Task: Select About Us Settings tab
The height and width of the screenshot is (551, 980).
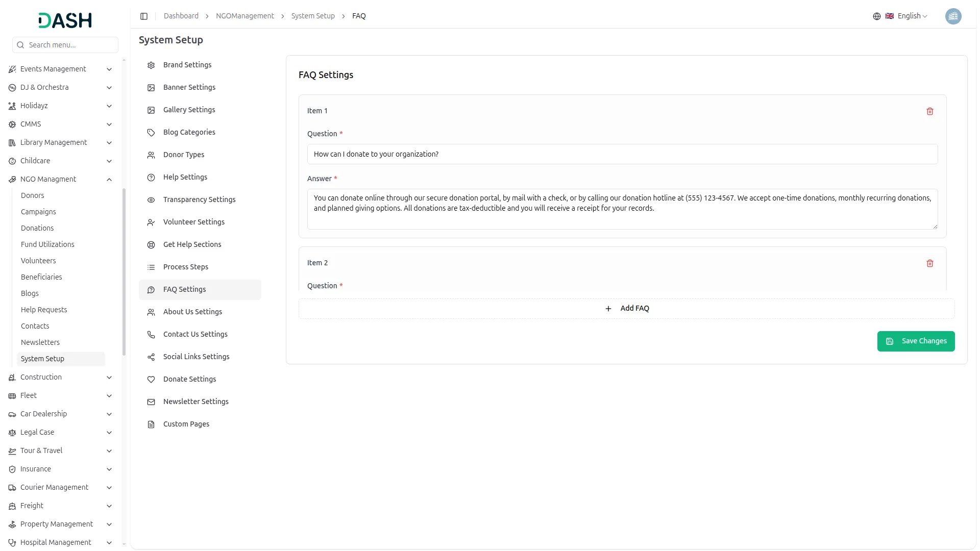Action: coord(192,312)
